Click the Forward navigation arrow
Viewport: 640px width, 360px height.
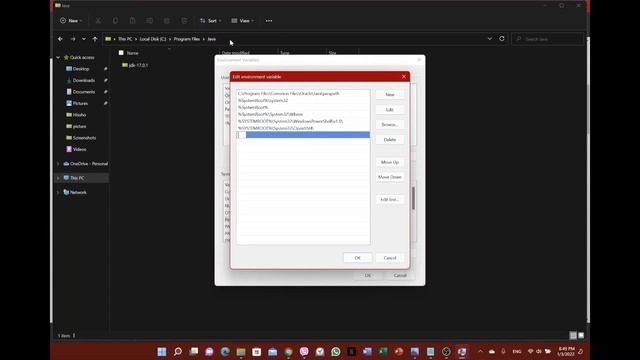73,39
